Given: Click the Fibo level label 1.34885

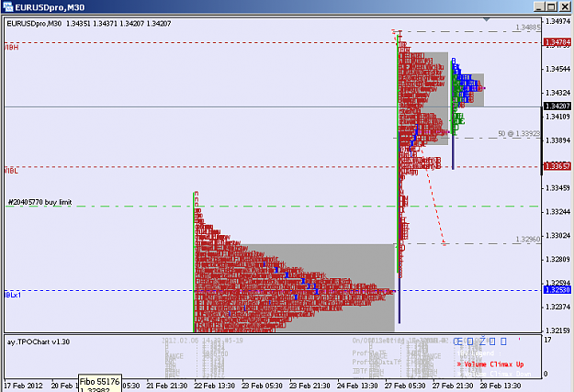Looking at the screenshot, I should click(528, 28).
